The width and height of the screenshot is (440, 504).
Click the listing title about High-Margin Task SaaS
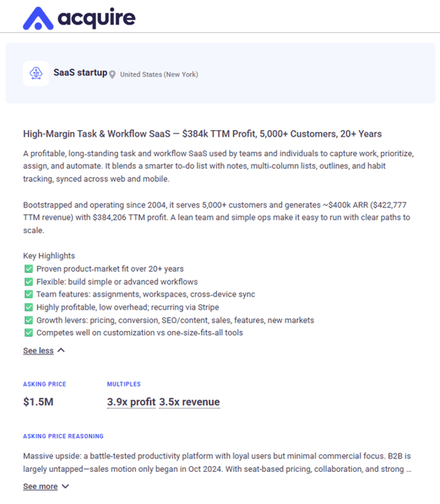(202, 134)
